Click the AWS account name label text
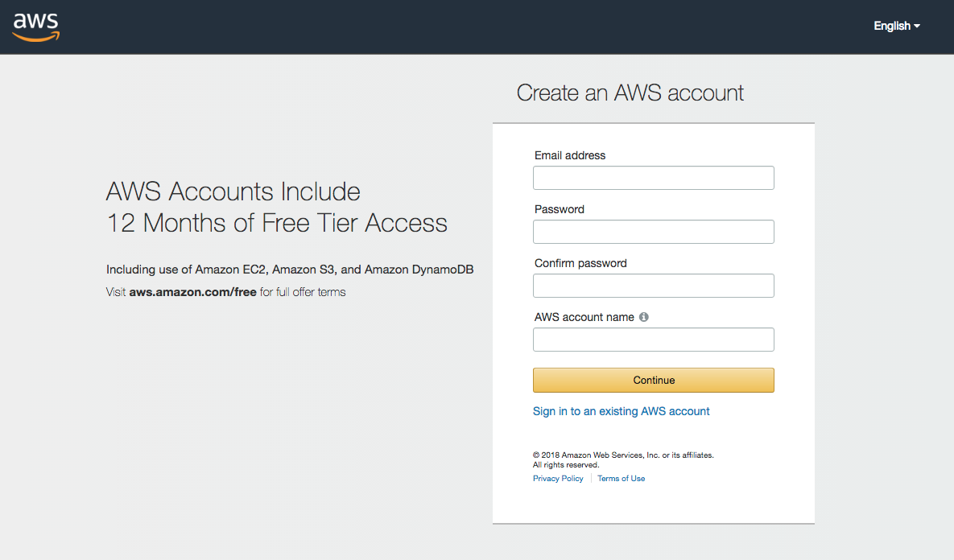The width and height of the screenshot is (954, 560). [x=584, y=317]
